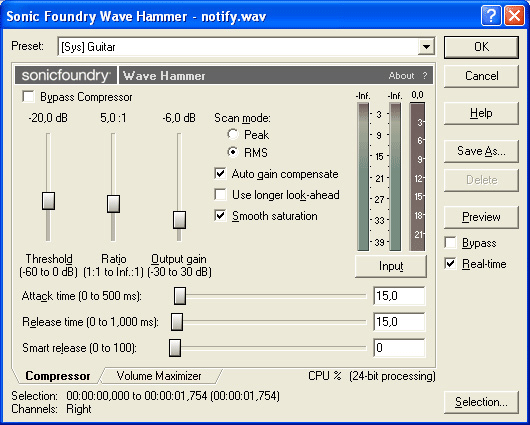Enable the Bypass Compressor checkbox
The width and height of the screenshot is (530, 425).
(x=28, y=97)
